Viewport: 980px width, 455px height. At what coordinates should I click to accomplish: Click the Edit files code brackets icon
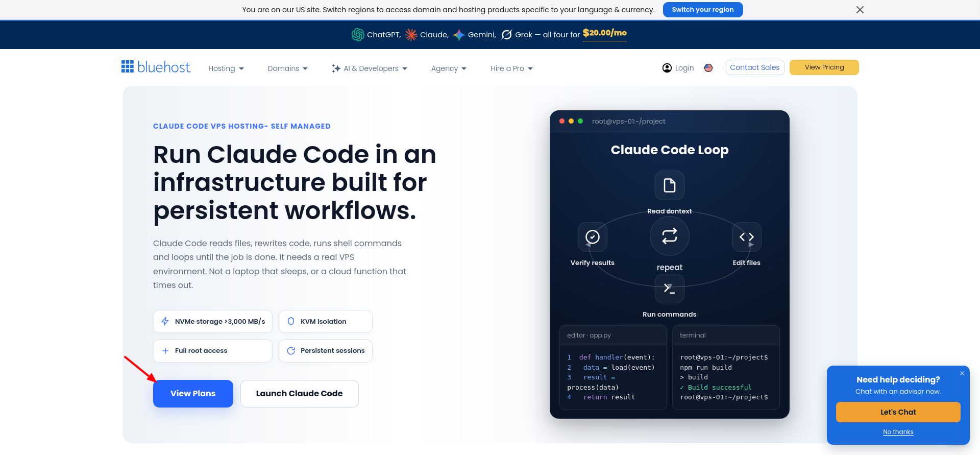[x=747, y=237]
